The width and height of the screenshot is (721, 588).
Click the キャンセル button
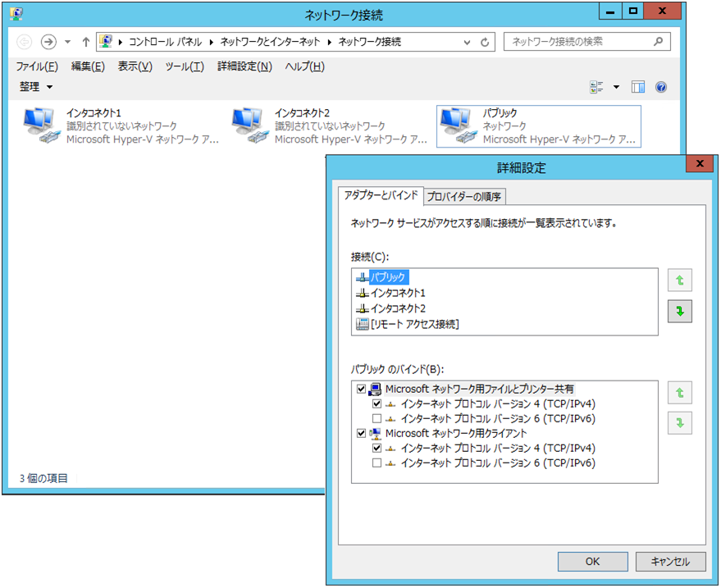(x=669, y=562)
